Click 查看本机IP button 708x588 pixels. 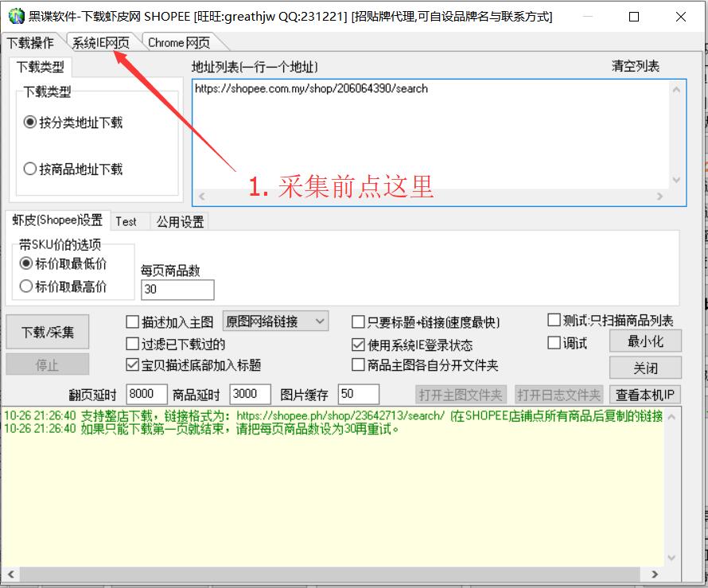[645, 395]
